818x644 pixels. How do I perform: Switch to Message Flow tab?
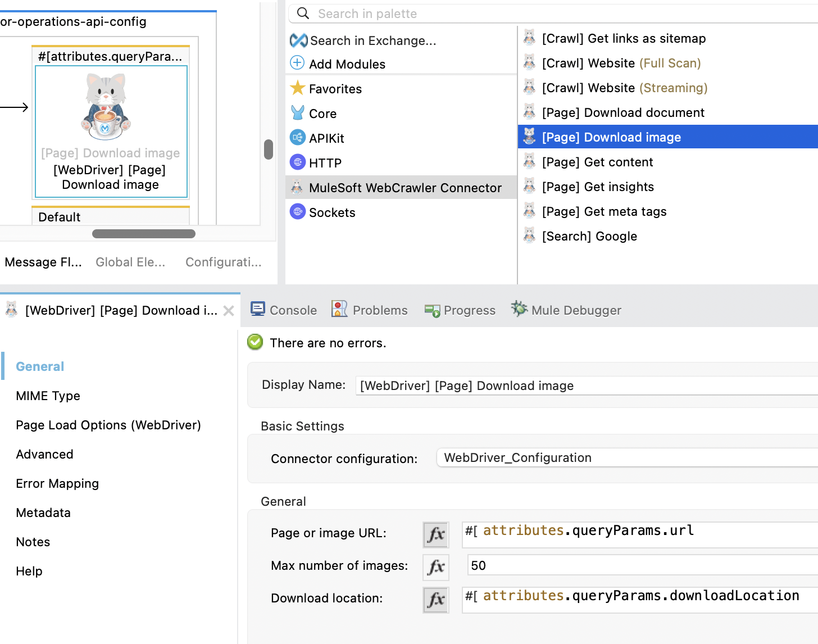click(43, 262)
